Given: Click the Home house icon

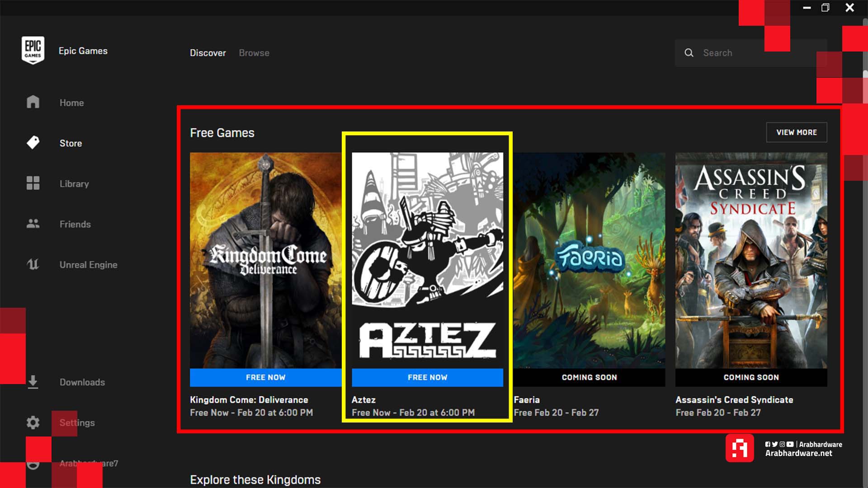Looking at the screenshot, I should [33, 102].
